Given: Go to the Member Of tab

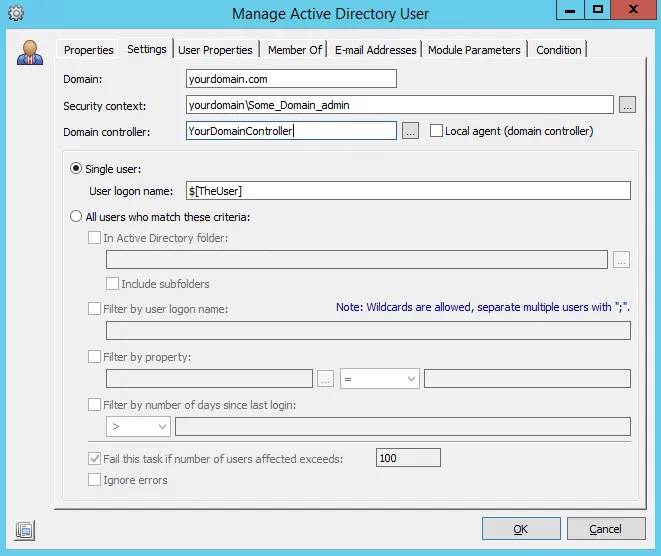Looking at the screenshot, I should [x=294, y=50].
